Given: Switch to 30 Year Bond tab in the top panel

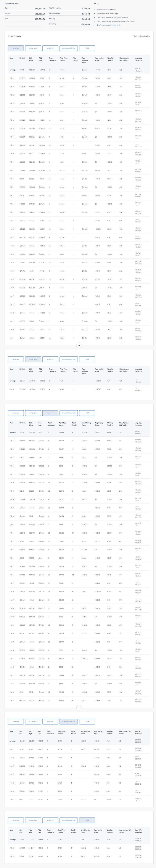Looking at the screenshot, I should 33,48.
